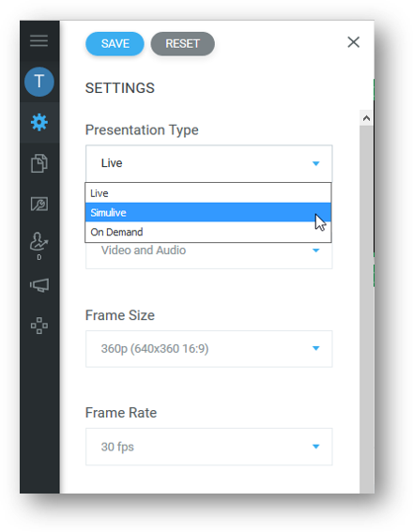Open the documents pages icon in sidebar
The height and width of the screenshot is (532, 413).
coord(39,163)
